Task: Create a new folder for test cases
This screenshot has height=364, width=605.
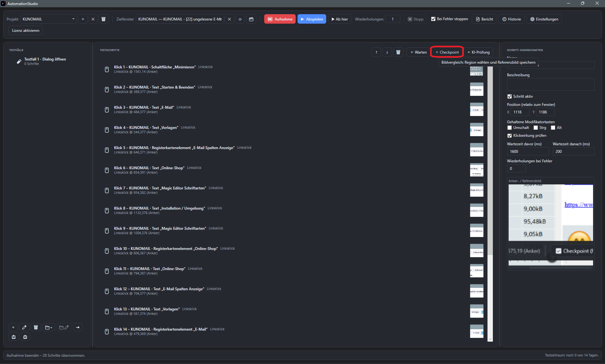Action: click(x=49, y=327)
